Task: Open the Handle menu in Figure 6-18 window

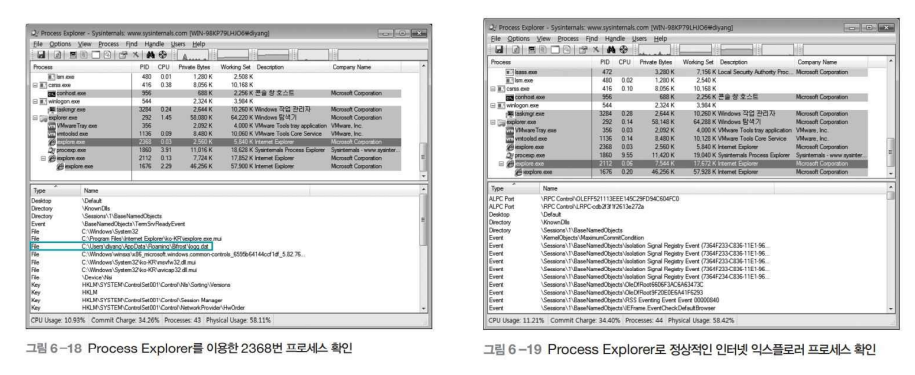Action: click(154, 44)
